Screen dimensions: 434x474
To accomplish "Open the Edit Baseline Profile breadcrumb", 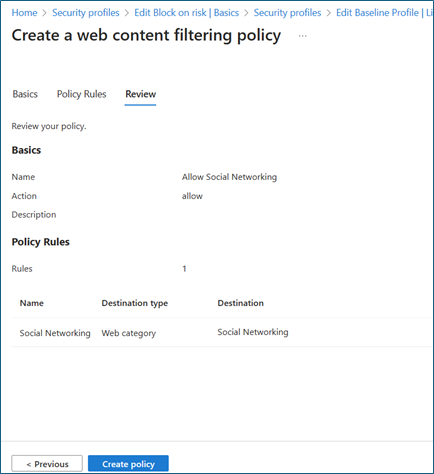I will tap(385, 13).
